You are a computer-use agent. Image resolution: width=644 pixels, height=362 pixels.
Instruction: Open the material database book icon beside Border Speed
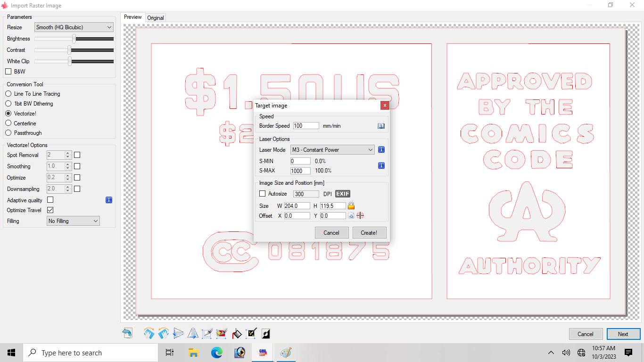click(381, 126)
